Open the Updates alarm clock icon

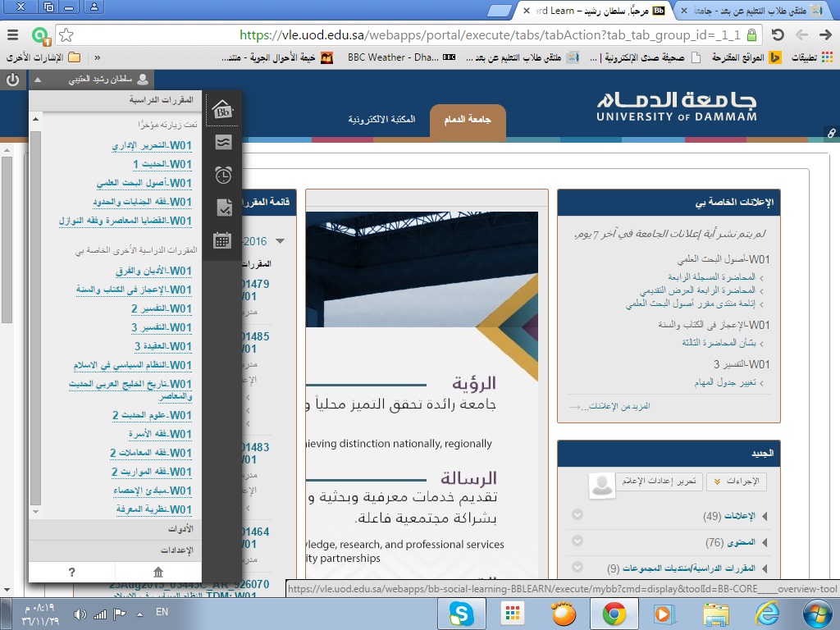click(222, 175)
